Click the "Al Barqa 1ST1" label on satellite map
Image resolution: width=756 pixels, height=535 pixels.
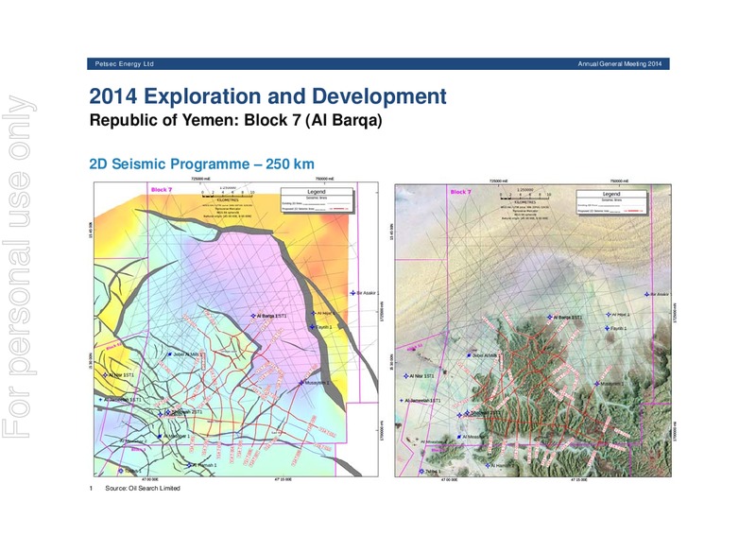click(568, 318)
